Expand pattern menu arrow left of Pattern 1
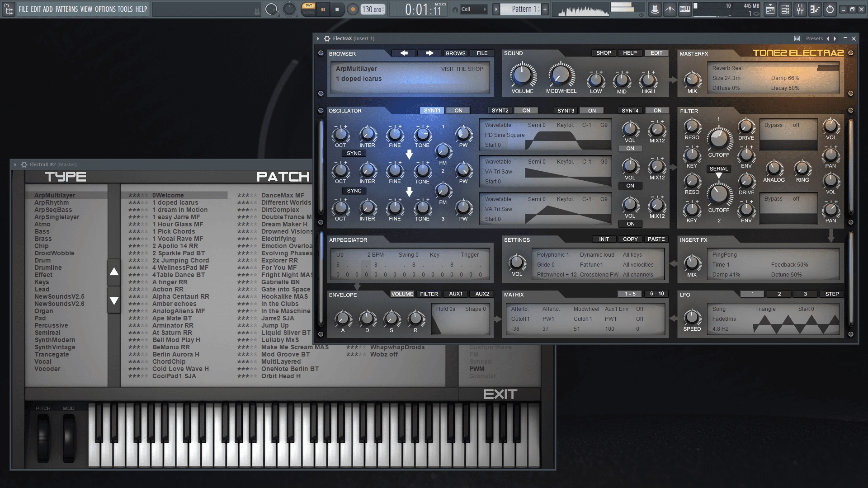This screenshot has width=868, height=488. tap(496, 9)
